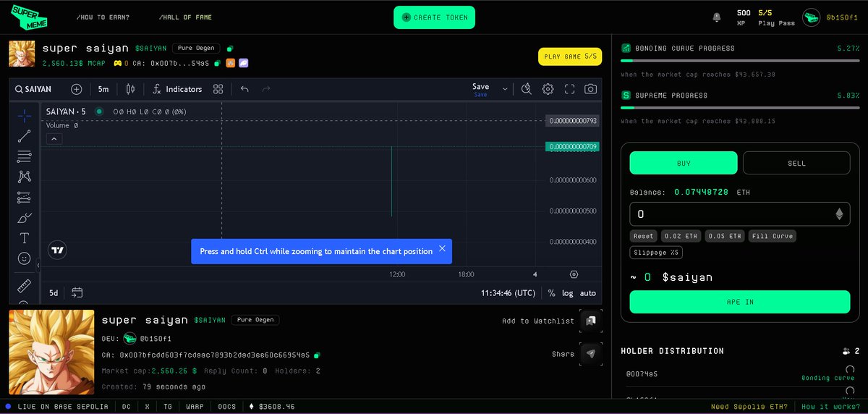Click Save chart layout
The height and width of the screenshot is (414, 868).
pyautogui.click(x=480, y=89)
